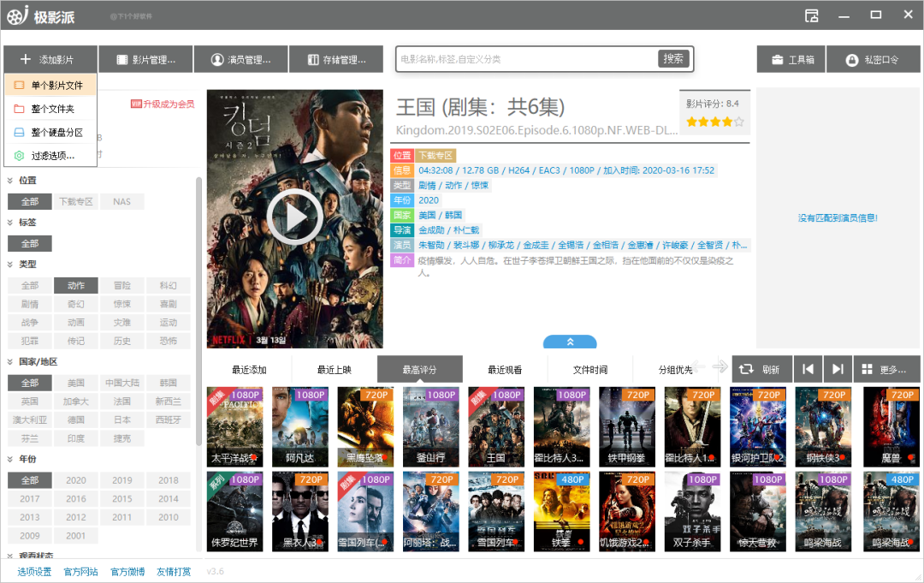This screenshot has height=583, width=924.
Task: Click the play button on Kingdom poster
Action: point(294,217)
